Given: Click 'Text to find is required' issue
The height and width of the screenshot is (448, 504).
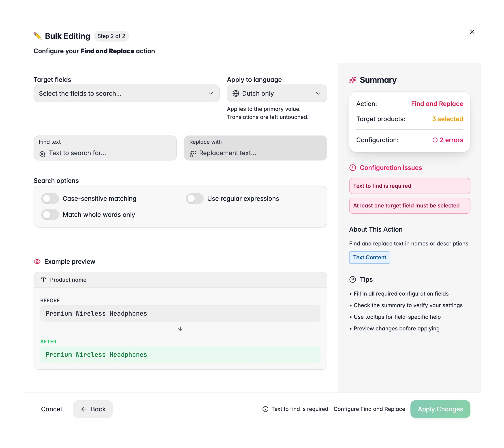Looking at the screenshot, I should point(410,186).
